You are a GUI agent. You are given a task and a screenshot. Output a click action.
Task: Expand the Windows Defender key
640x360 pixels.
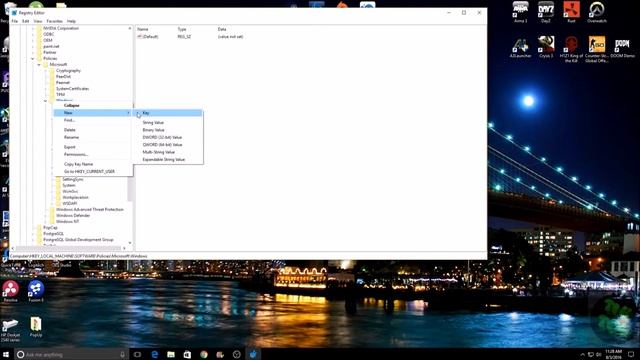pyautogui.click(x=46, y=216)
